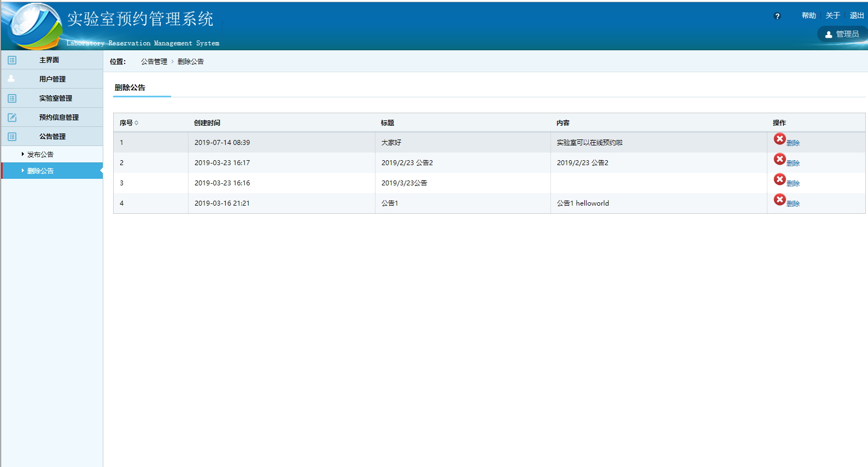Image resolution: width=868 pixels, height=467 pixels.
Task: Click the delete icon for 2019/2/23 公告2 row
Action: point(779,159)
